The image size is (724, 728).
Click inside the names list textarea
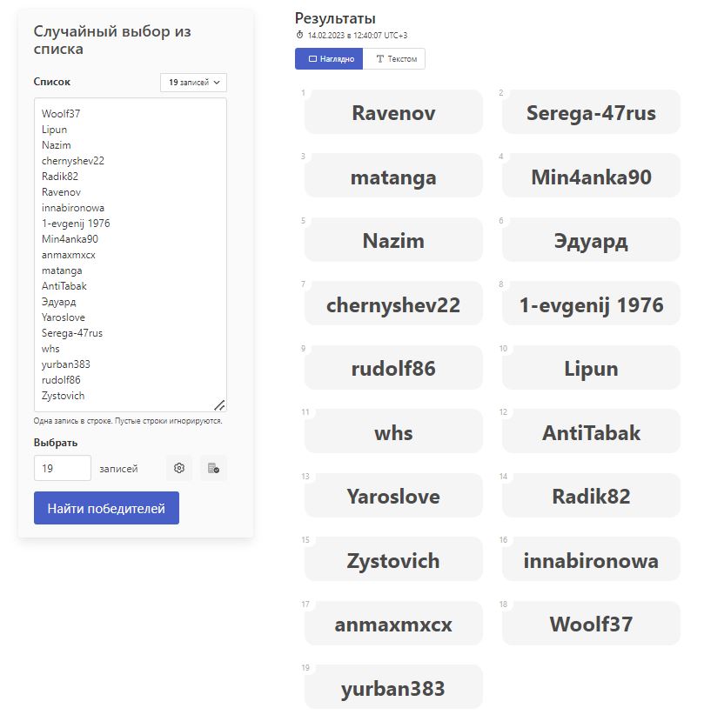131,254
